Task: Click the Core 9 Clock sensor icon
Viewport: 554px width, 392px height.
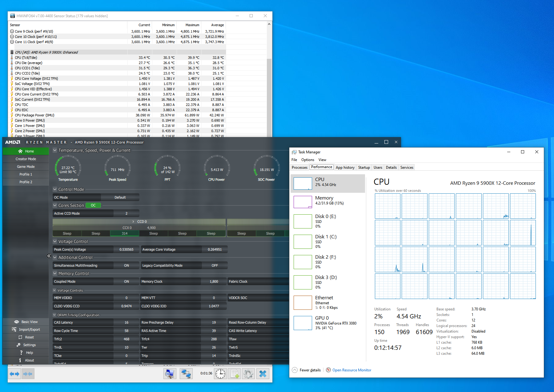Action: tap(12, 31)
